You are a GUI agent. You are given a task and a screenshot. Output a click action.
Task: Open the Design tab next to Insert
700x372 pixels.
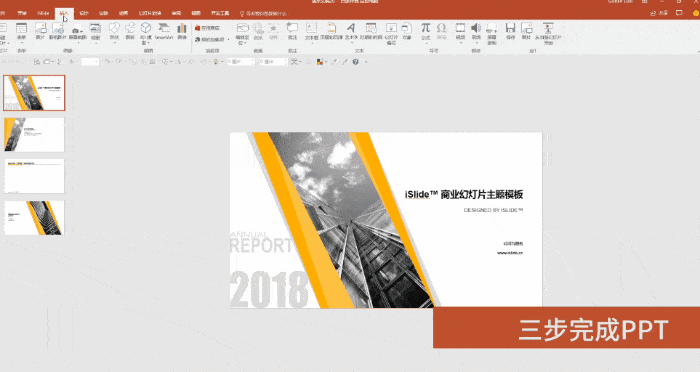tap(83, 13)
